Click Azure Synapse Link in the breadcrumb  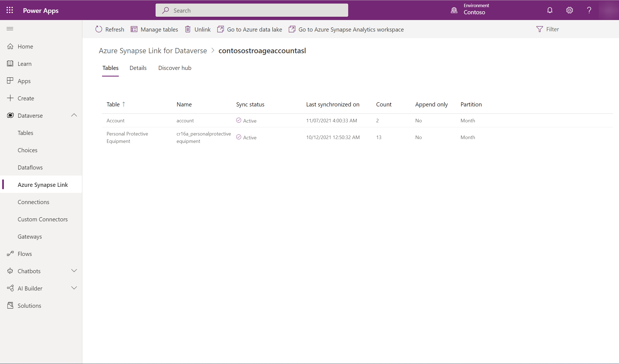pyautogui.click(x=153, y=51)
